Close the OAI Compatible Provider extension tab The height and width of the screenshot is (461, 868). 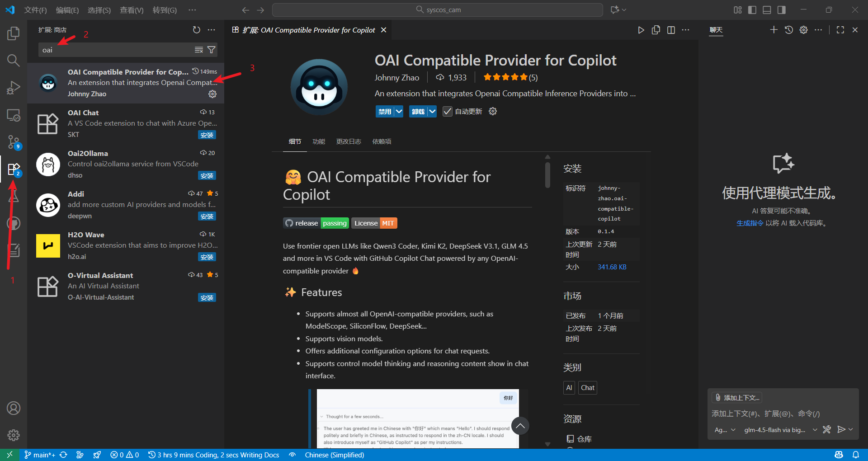pos(383,30)
